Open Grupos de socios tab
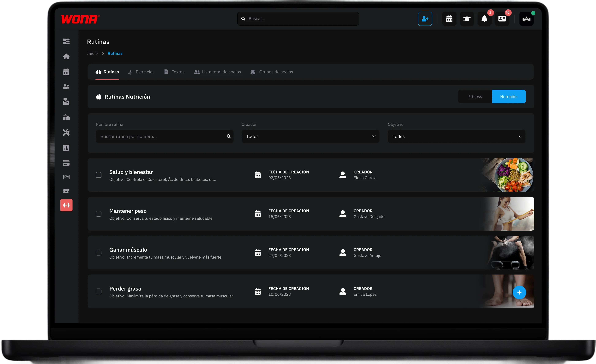This screenshot has height=364, width=596. (x=272, y=72)
